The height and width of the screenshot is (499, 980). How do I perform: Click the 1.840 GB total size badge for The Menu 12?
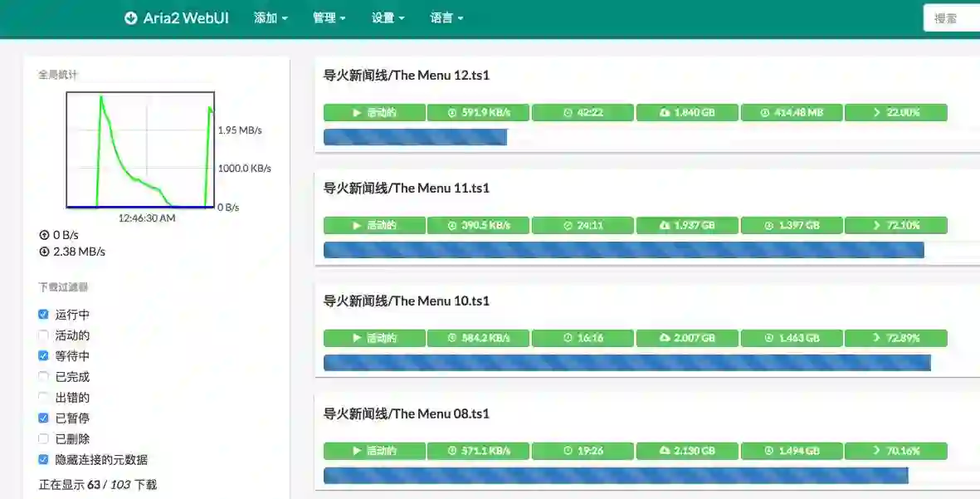pyautogui.click(x=687, y=113)
